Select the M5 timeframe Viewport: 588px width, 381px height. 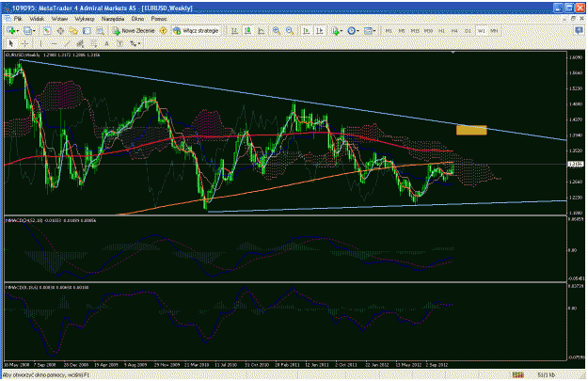coord(402,31)
